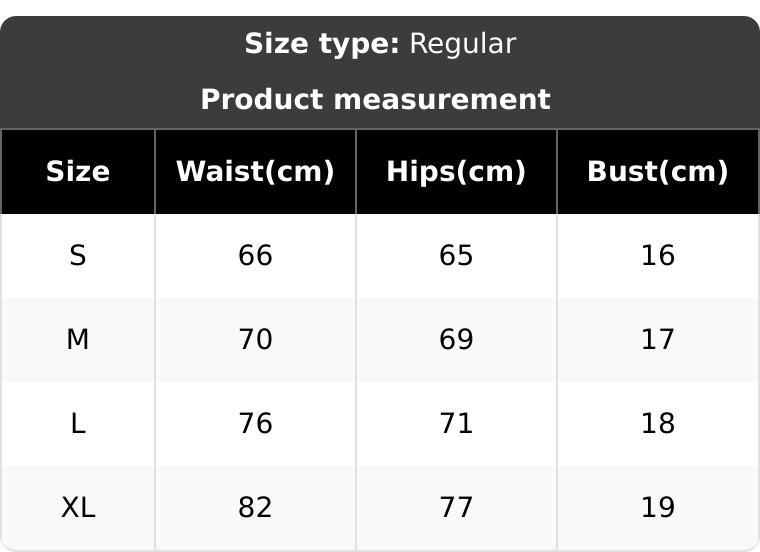
Task: Click the L size row label
Action: 78,424
